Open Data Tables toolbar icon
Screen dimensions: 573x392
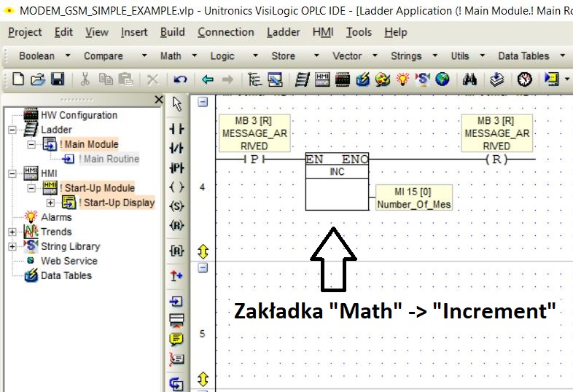pos(363,79)
